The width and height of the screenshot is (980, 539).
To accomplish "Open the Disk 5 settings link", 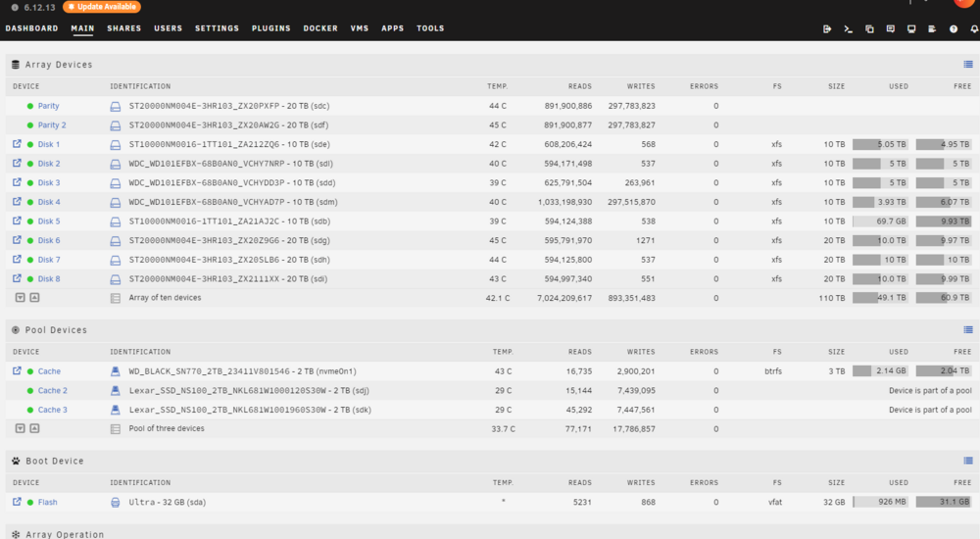I will point(49,221).
